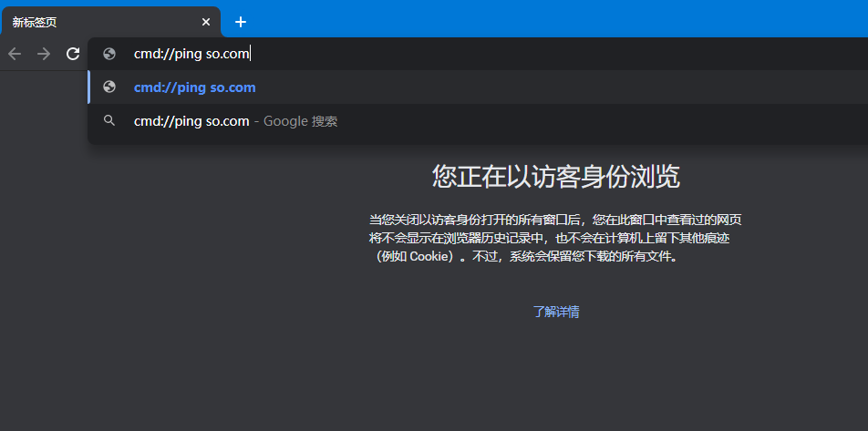This screenshot has width=868, height=431.
Task: Click the heading 您正在以访客身份浏览
Action: click(x=556, y=177)
